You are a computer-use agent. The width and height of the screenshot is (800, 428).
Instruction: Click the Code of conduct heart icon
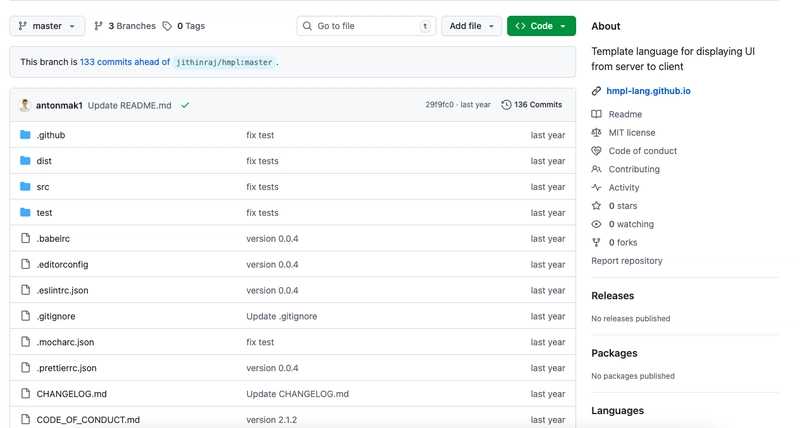tap(597, 151)
